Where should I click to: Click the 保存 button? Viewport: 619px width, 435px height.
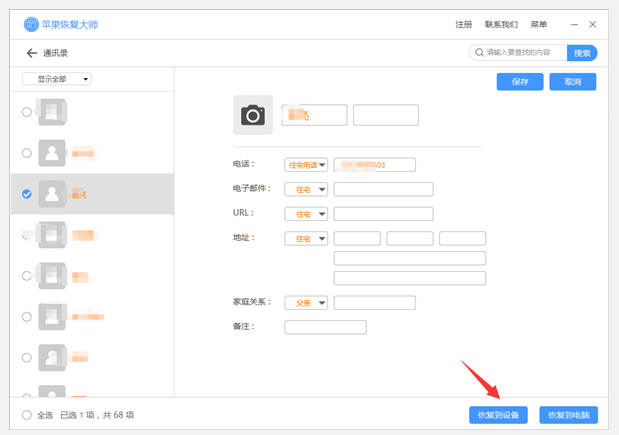520,82
